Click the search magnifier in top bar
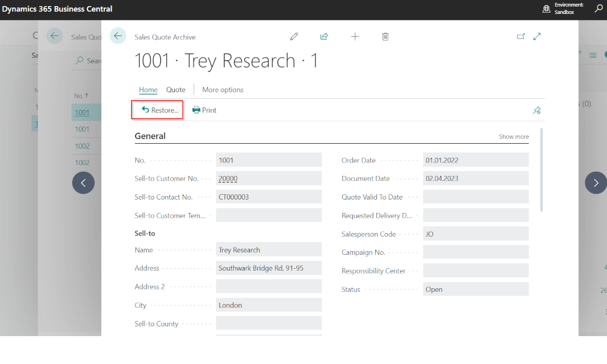This screenshot has width=607, height=364. point(599,8)
